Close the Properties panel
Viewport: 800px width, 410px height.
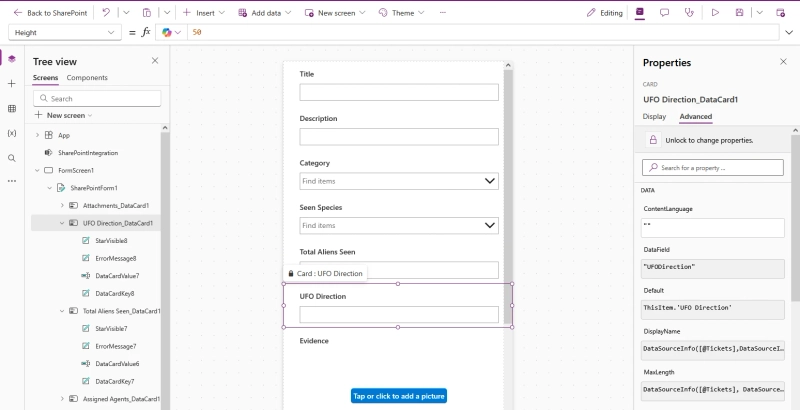[x=783, y=62]
